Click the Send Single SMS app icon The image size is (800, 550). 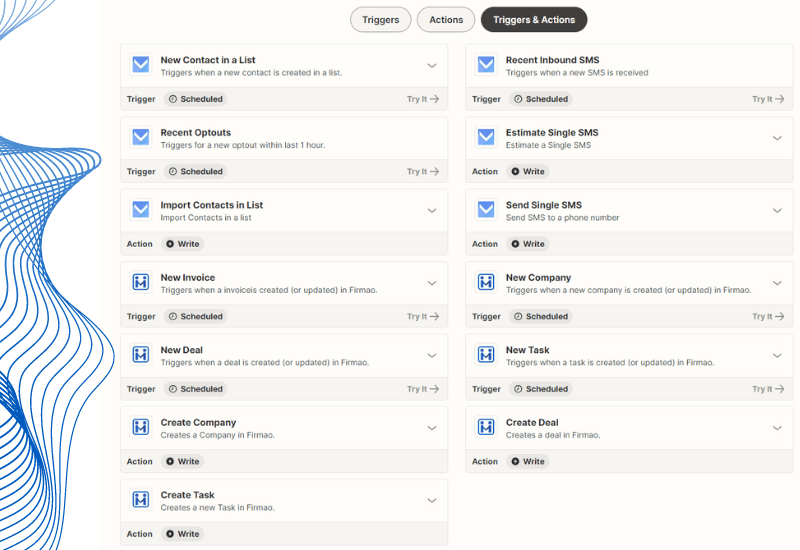[x=486, y=210]
